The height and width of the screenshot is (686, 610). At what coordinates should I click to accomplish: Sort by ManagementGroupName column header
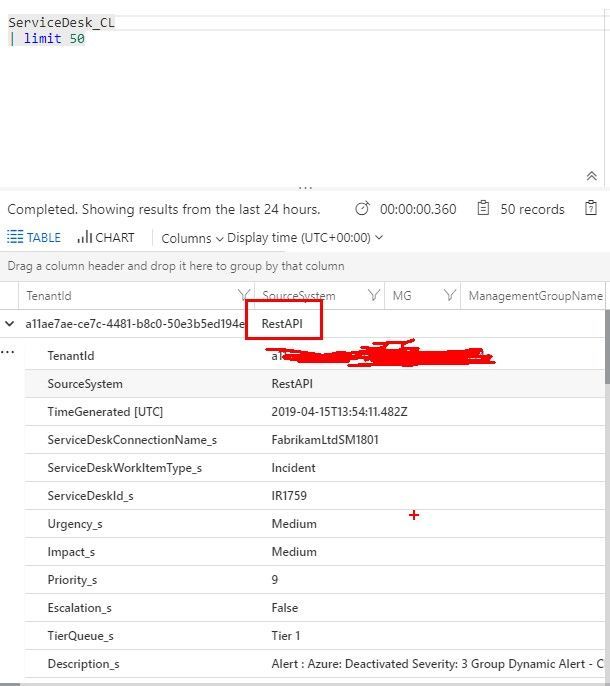point(536,296)
